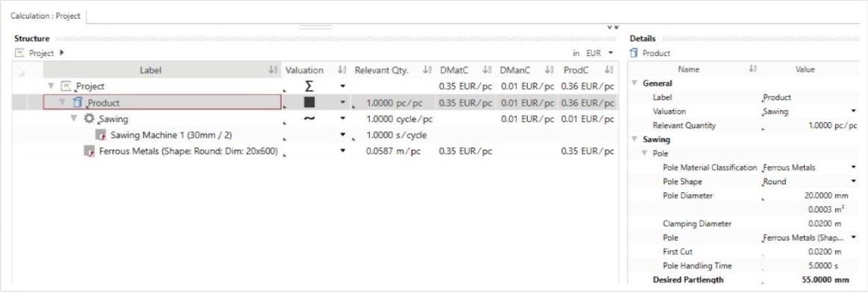Select the Calculation : Project tab
The height and width of the screenshot is (292, 868).
point(45,16)
